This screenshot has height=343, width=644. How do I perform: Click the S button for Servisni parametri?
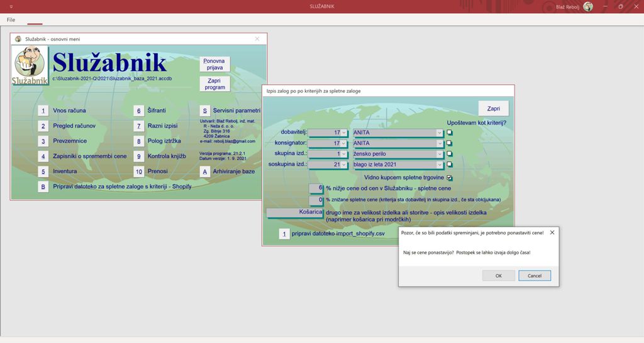[204, 111]
